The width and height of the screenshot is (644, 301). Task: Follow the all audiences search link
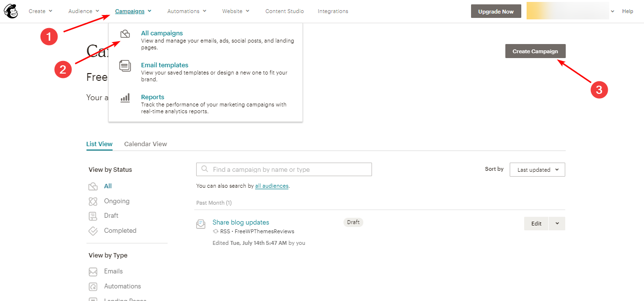(272, 186)
